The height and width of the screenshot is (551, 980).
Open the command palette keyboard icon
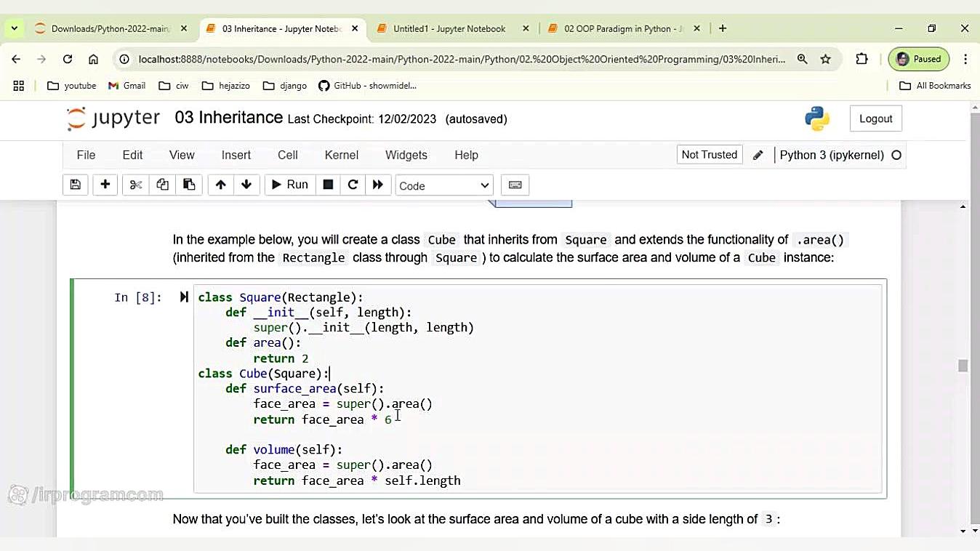[x=515, y=185]
